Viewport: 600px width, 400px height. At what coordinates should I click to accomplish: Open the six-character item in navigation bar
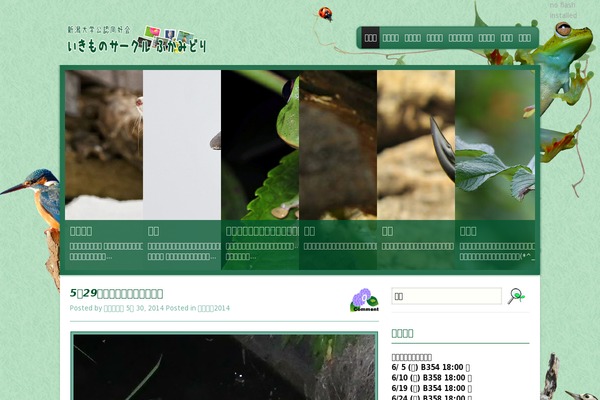click(460, 38)
